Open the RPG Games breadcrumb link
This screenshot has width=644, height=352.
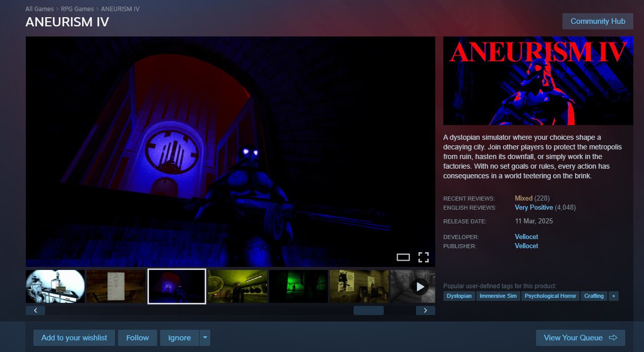pyautogui.click(x=77, y=9)
